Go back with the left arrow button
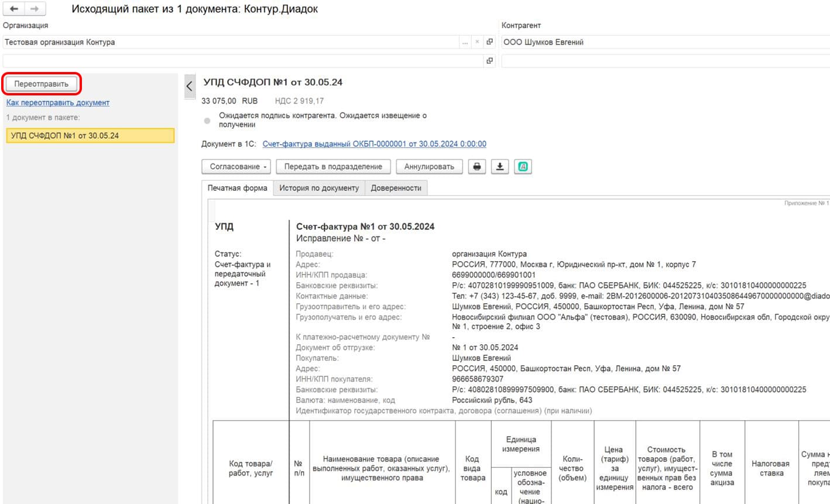Image resolution: width=830 pixels, height=504 pixels. pos(14,9)
